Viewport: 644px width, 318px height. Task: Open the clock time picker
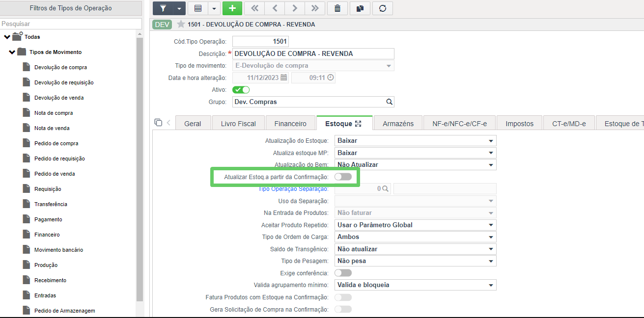331,78
